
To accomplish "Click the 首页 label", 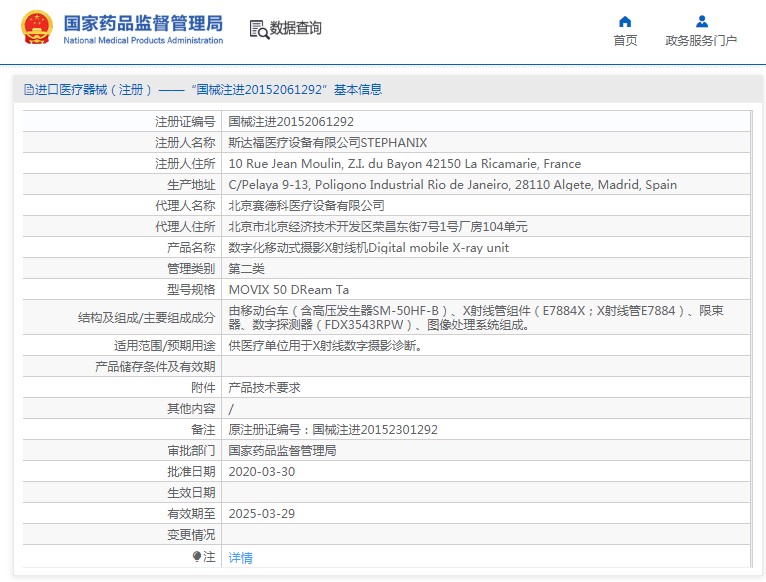I will tap(625, 41).
